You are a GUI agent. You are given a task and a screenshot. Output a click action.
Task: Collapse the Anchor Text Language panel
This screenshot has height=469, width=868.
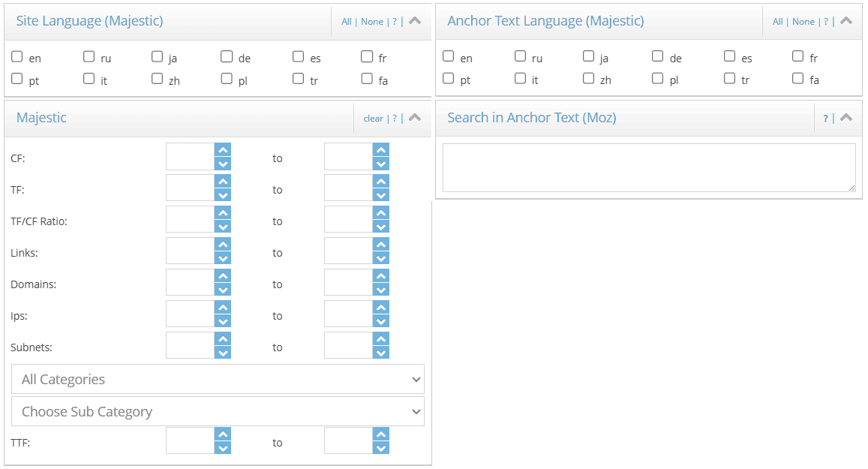pyautogui.click(x=846, y=20)
